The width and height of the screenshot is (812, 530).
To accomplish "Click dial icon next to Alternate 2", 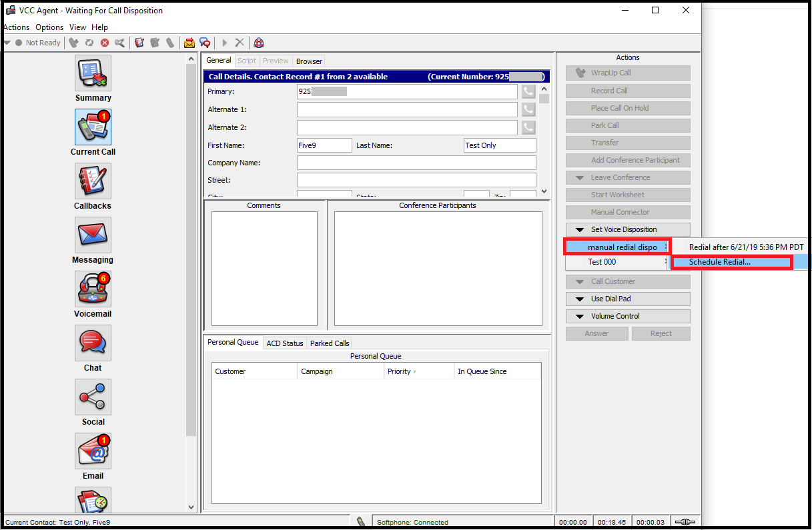I will (528, 127).
